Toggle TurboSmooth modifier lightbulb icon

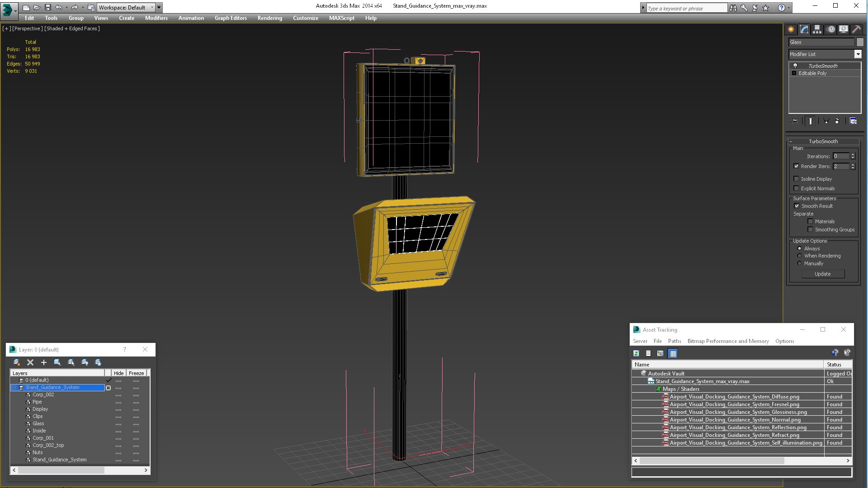coord(795,66)
